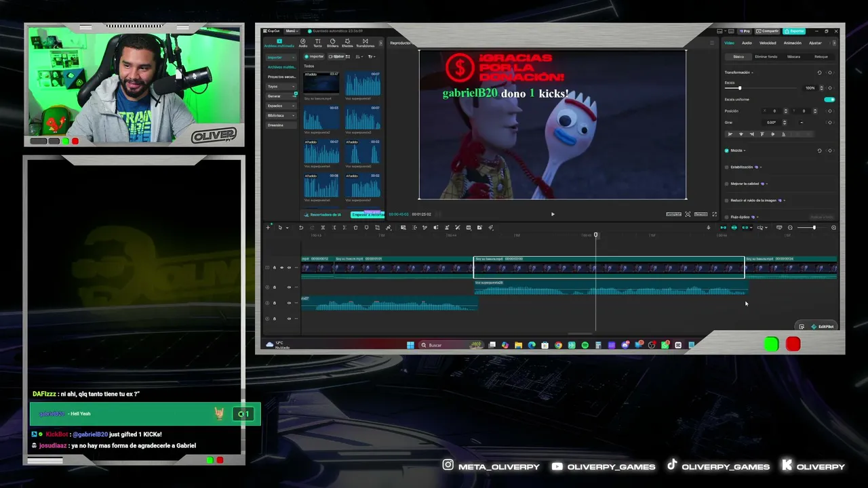Toggle the Escala uniforme switch

tap(829, 100)
